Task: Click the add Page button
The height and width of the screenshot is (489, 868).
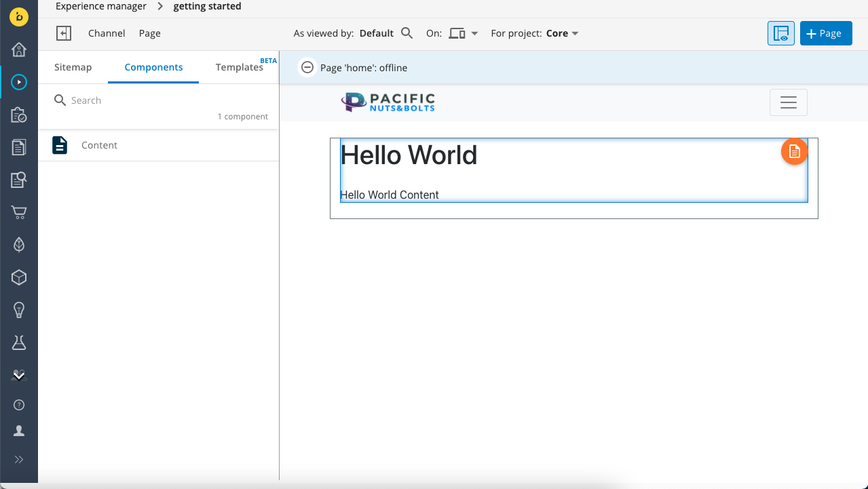Action: [825, 33]
